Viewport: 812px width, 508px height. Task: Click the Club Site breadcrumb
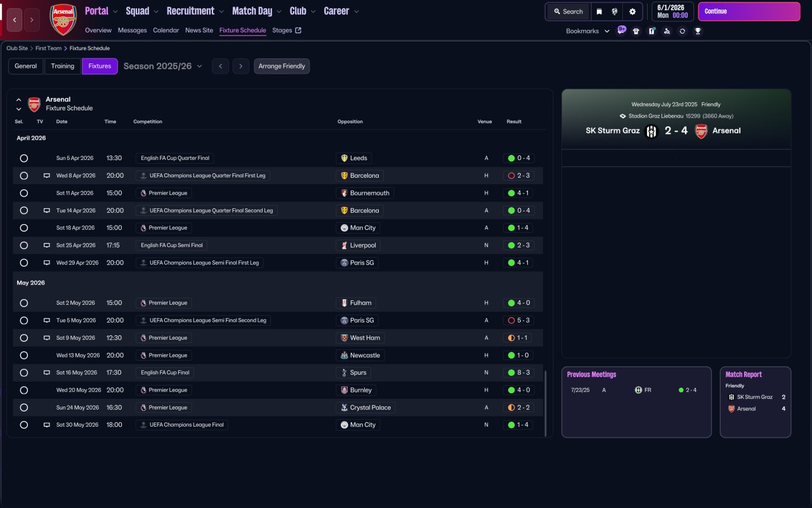[x=17, y=48]
